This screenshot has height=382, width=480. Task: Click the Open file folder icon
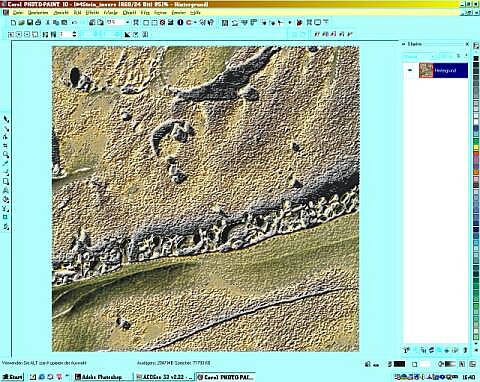pos(21,23)
